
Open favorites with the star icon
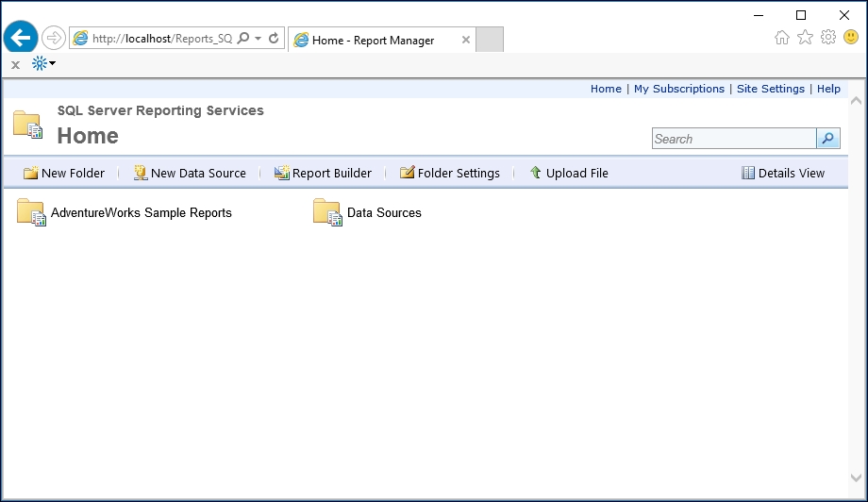click(805, 37)
